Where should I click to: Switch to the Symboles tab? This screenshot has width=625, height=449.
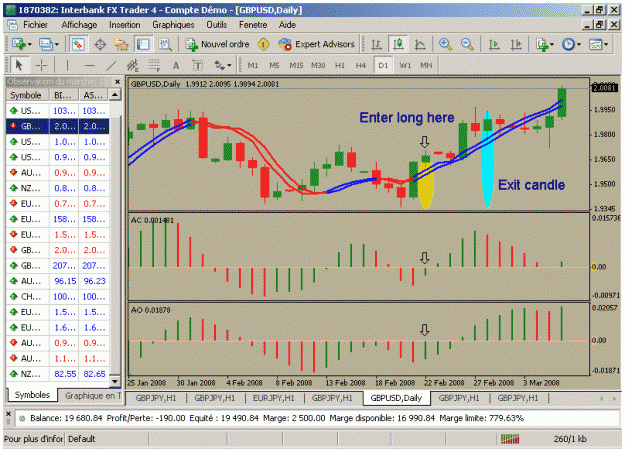click(x=32, y=395)
